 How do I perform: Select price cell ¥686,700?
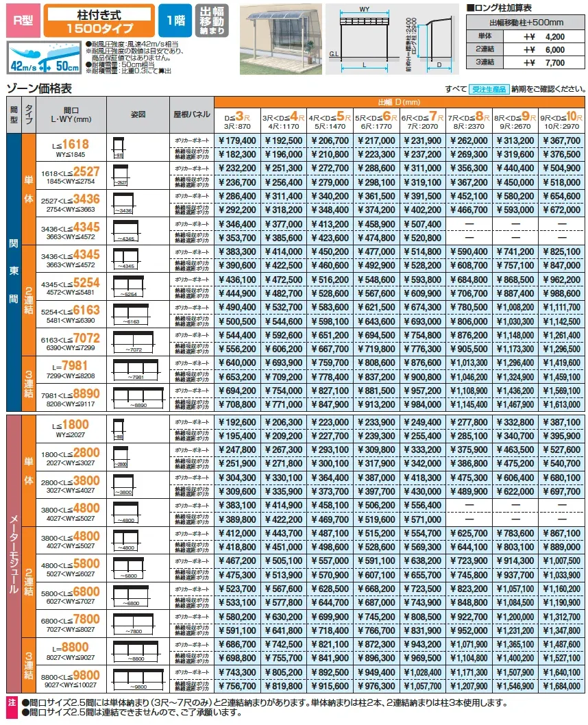[x=237, y=644]
